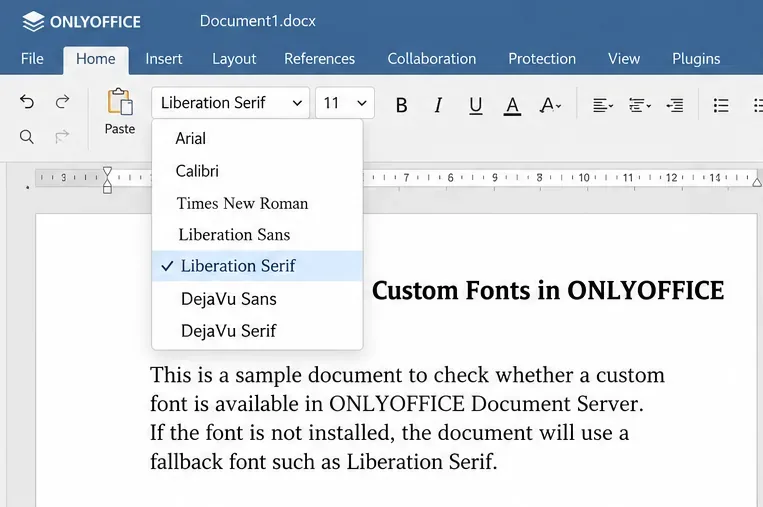The height and width of the screenshot is (507, 763).
Task: Click the grayed repeat arrow icon
Action: point(62,137)
